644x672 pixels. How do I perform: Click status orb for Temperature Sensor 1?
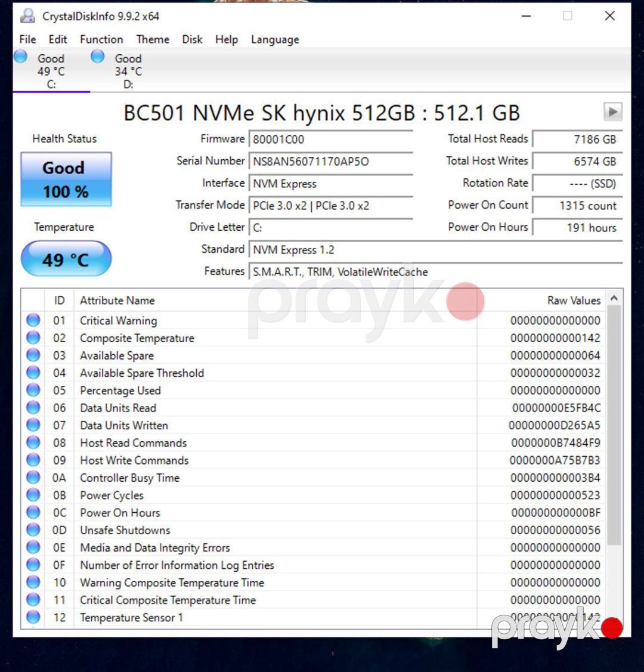[x=33, y=618]
